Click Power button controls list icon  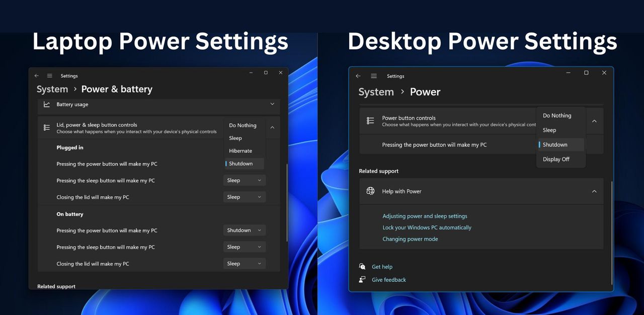(x=370, y=121)
